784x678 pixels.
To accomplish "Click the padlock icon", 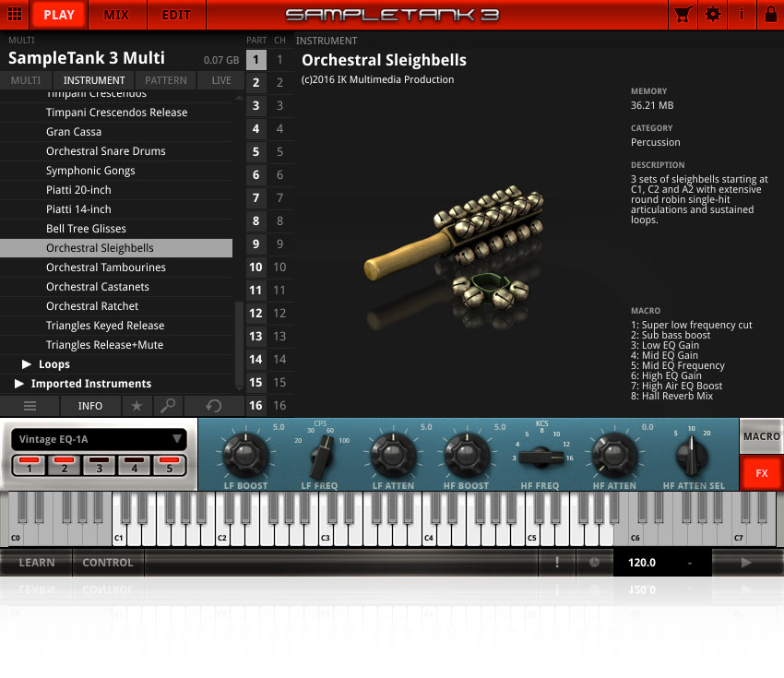I will (x=770, y=15).
